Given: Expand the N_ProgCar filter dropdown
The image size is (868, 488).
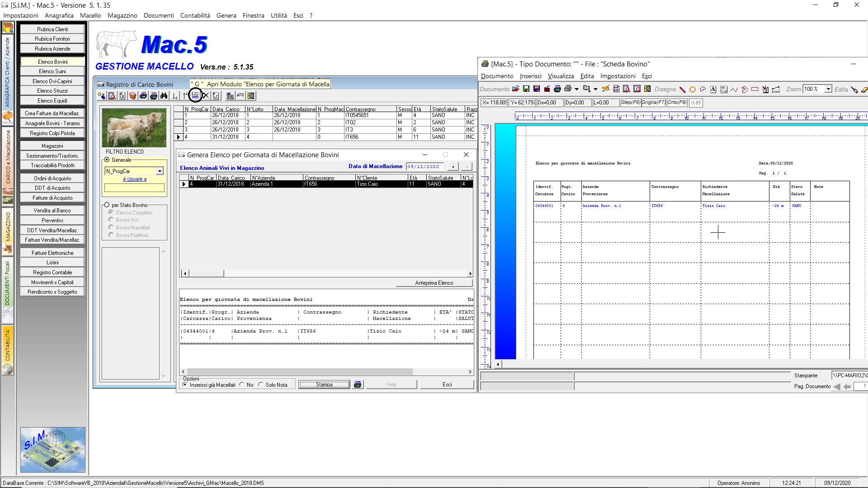Looking at the screenshot, I should click(160, 171).
